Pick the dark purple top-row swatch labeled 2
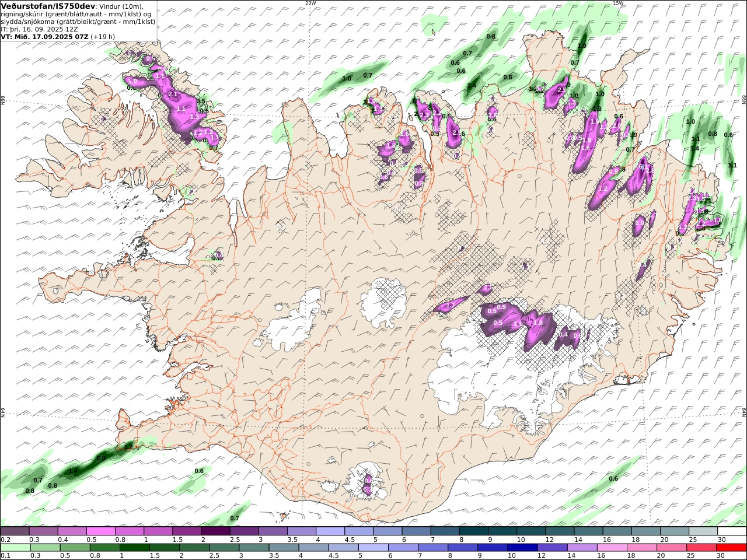The width and height of the screenshot is (747, 560). (215, 531)
